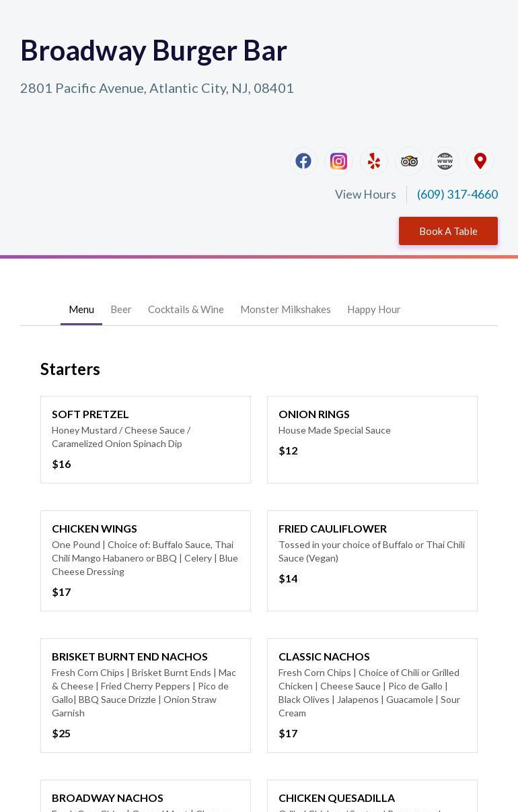Go to the Monster Milkshakes tab
Viewport: 518px width, 812px height.
[x=285, y=310]
